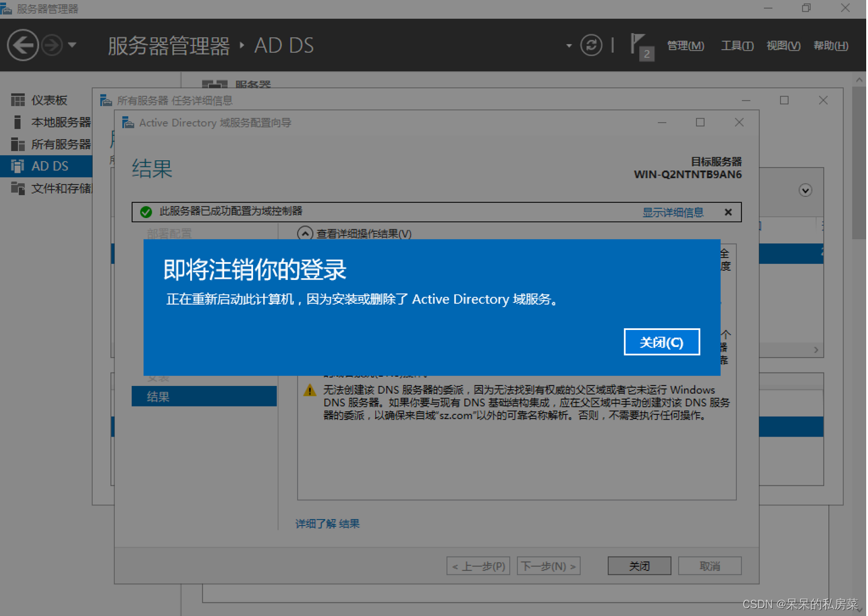Open the 管理(M) menu
Image resolution: width=868 pixels, height=616 pixels.
point(685,46)
